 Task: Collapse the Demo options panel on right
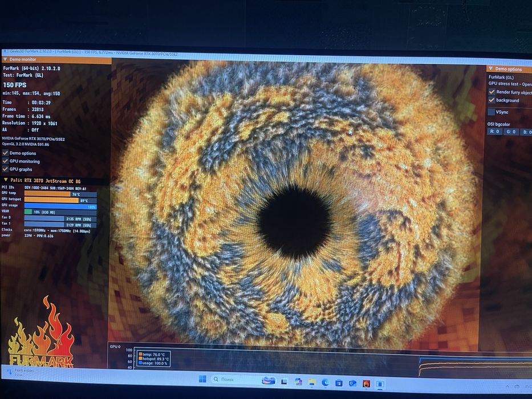pyautogui.click(x=509, y=69)
